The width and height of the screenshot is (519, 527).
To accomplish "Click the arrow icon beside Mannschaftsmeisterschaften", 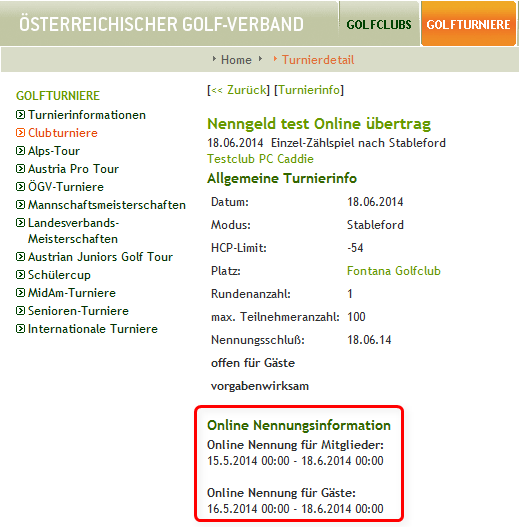I will click(x=20, y=204).
